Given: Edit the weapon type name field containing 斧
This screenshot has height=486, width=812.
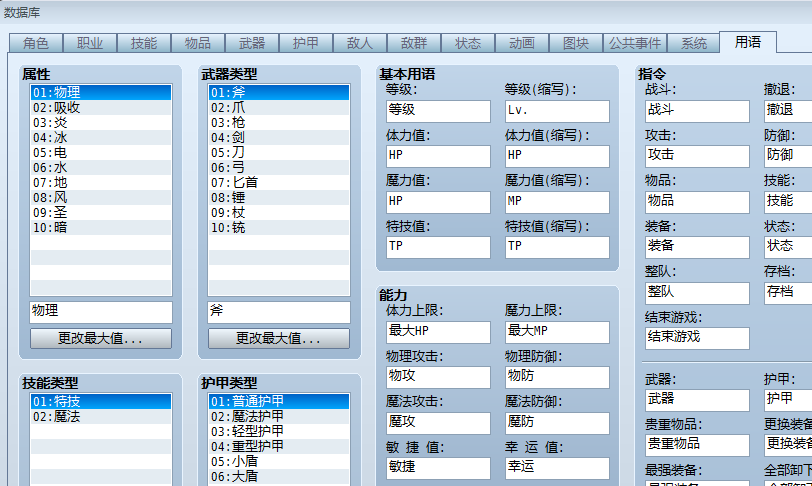Looking at the screenshot, I should point(279,312).
